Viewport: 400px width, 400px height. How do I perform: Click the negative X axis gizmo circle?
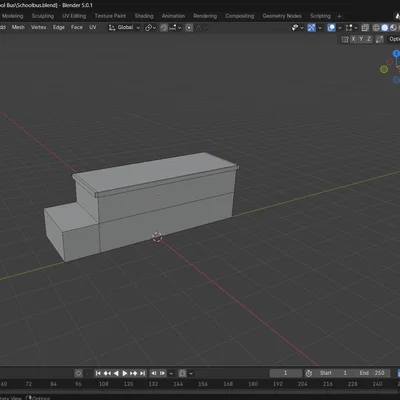click(390, 62)
